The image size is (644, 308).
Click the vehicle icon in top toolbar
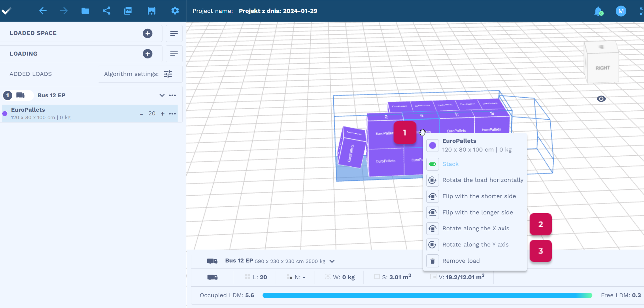pos(151,11)
